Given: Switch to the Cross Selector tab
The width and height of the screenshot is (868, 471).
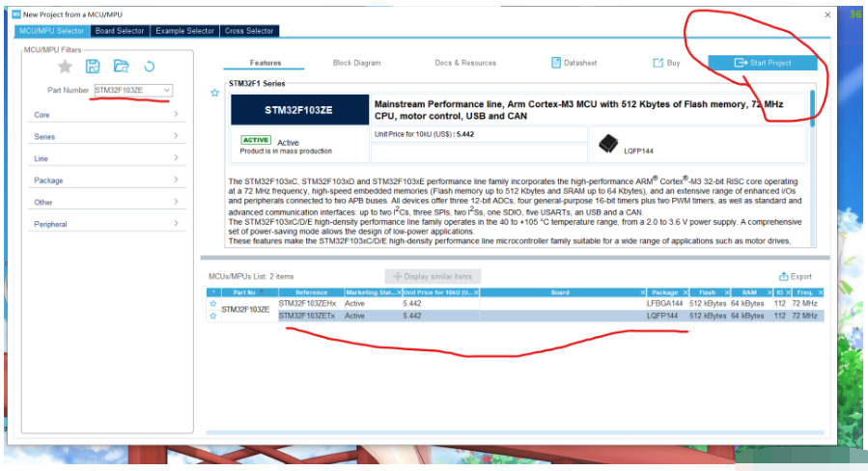Looking at the screenshot, I should pyautogui.click(x=249, y=31).
